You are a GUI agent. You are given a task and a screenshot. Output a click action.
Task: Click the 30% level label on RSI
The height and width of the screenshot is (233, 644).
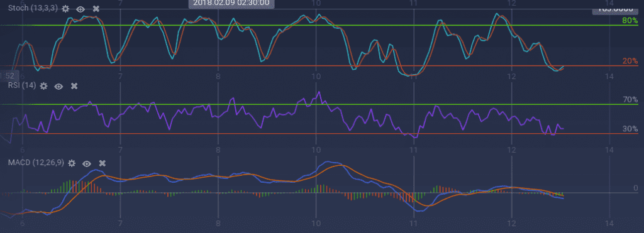[630, 128]
